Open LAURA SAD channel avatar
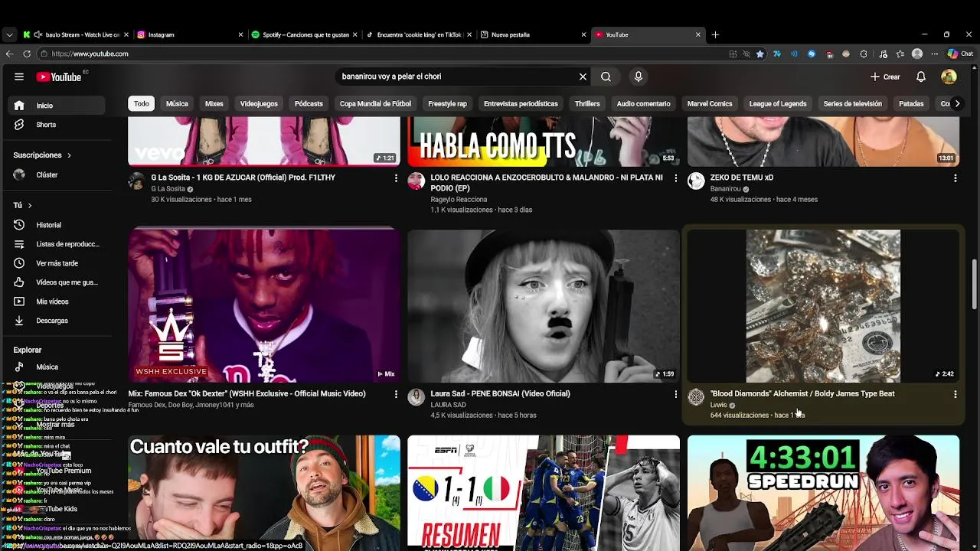 (416, 397)
